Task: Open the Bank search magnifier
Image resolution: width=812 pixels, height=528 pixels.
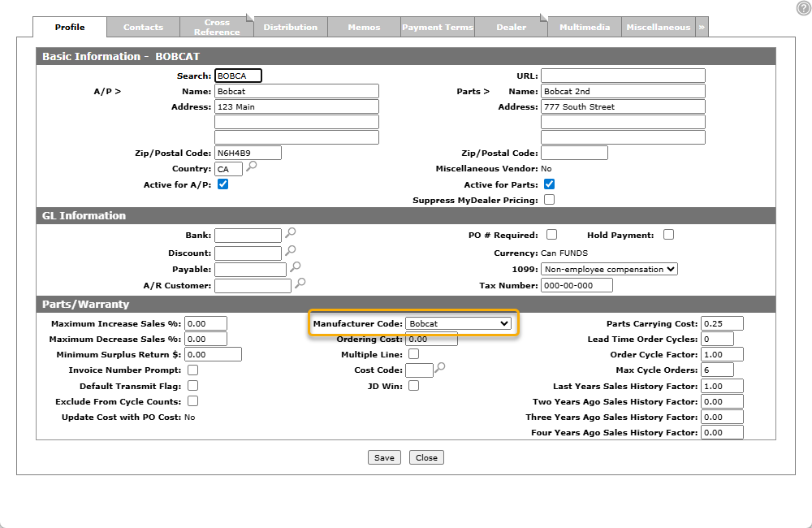Action: pyautogui.click(x=290, y=233)
